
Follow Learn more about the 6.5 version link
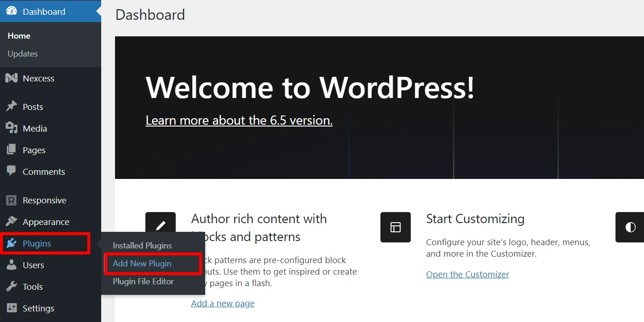click(239, 121)
